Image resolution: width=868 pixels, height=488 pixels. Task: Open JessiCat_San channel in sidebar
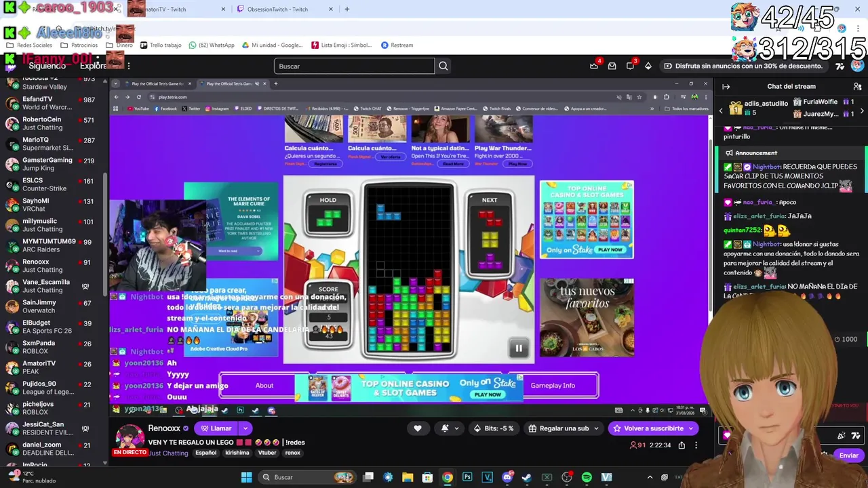[x=52, y=428]
